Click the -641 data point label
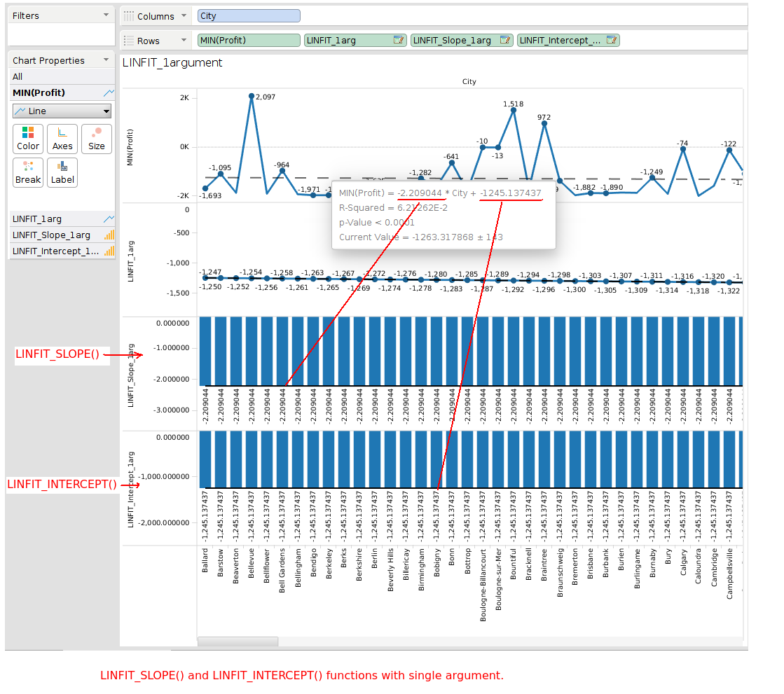Image resolution: width=784 pixels, height=694 pixels. [x=451, y=156]
